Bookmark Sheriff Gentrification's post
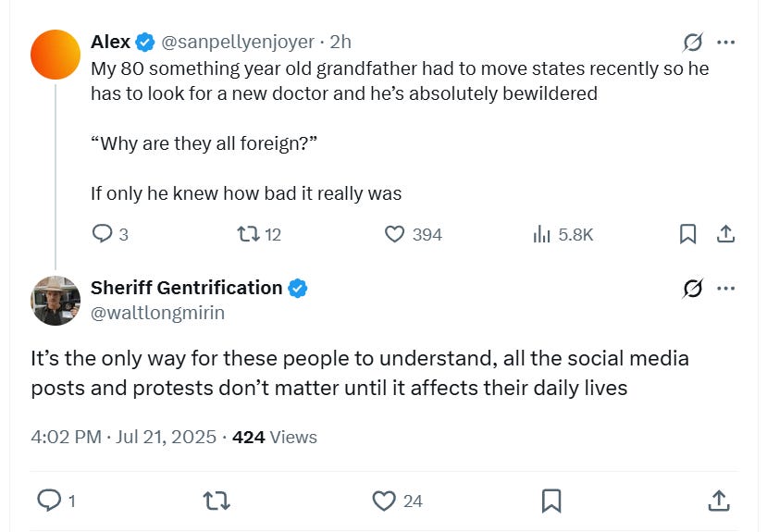This screenshot has height=532, width=767. (551, 501)
